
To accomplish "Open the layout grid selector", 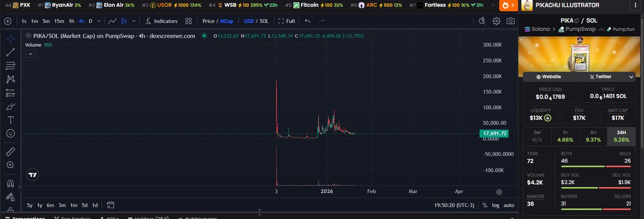I will (x=188, y=21).
